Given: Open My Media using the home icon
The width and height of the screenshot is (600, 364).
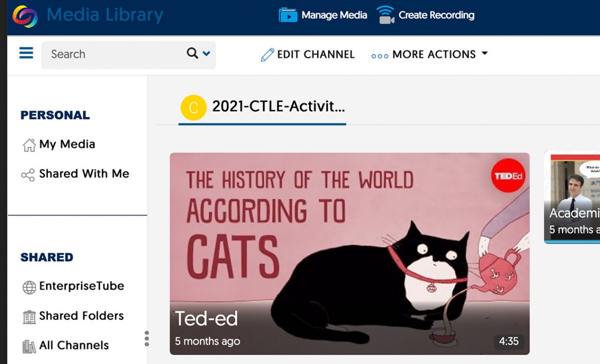Looking at the screenshot, I should [29, 144].
